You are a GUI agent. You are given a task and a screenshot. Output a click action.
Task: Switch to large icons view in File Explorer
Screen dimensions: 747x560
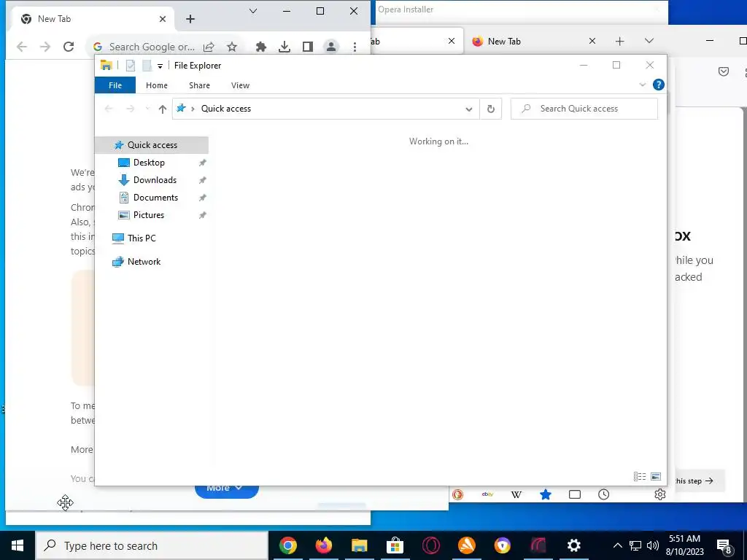point(656,476)
